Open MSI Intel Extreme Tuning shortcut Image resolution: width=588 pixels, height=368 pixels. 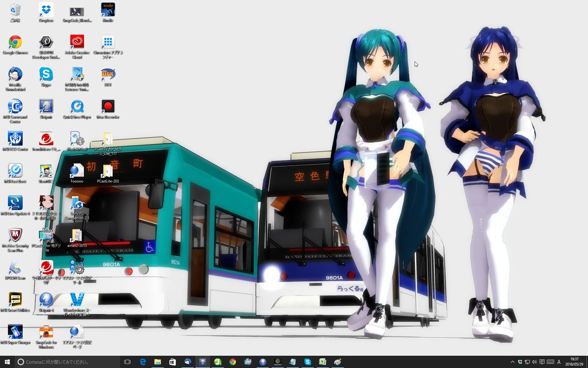[x=77, y=79]
